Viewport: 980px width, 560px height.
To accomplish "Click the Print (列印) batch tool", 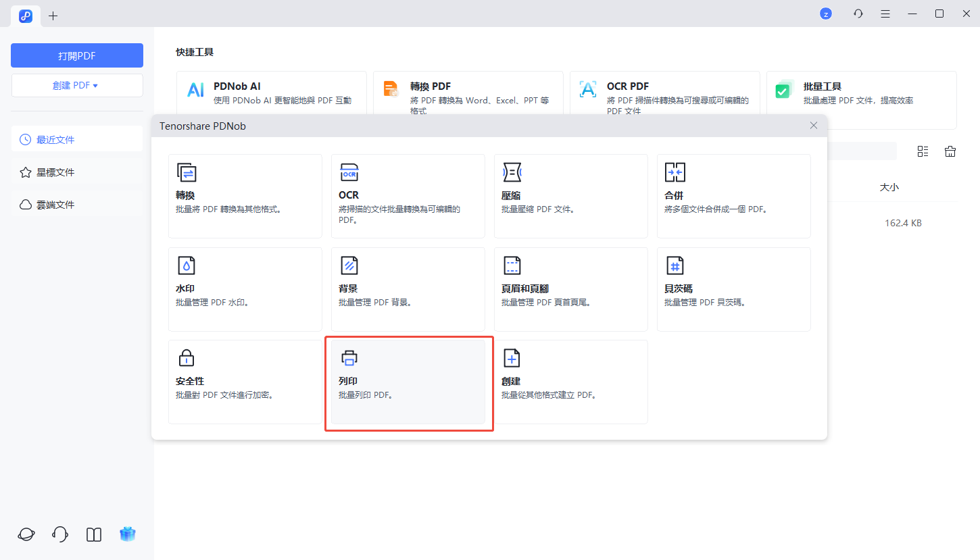I will click(x=408, y=382).
